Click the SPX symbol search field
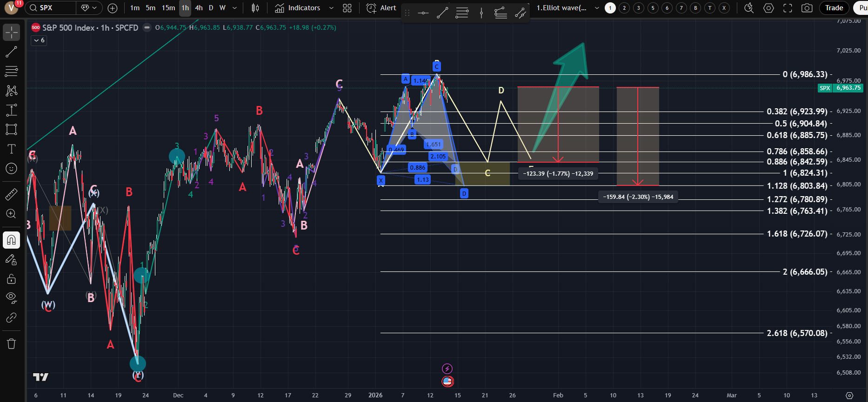 (51, 8)
